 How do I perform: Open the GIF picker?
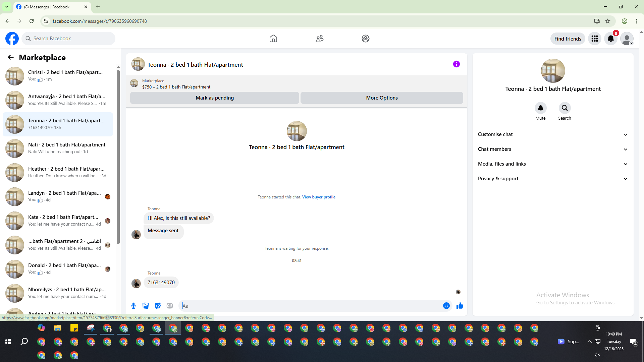[170, 306]
